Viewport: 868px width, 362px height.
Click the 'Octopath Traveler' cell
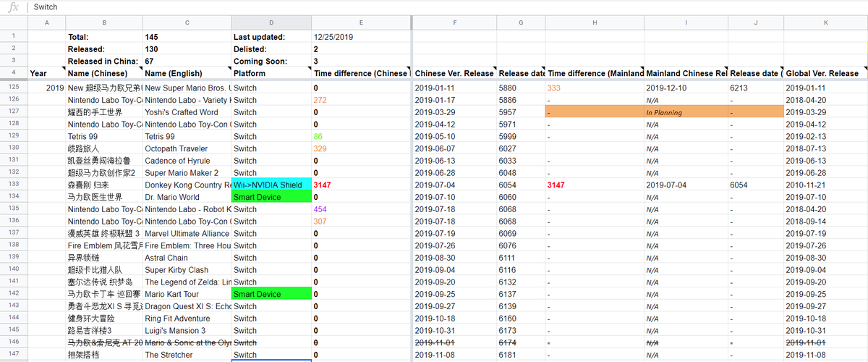pos(187,148)
